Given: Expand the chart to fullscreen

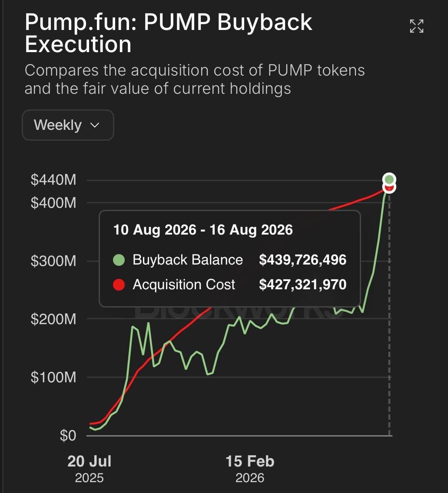Looking at the screenshot, I should point(417,26).
